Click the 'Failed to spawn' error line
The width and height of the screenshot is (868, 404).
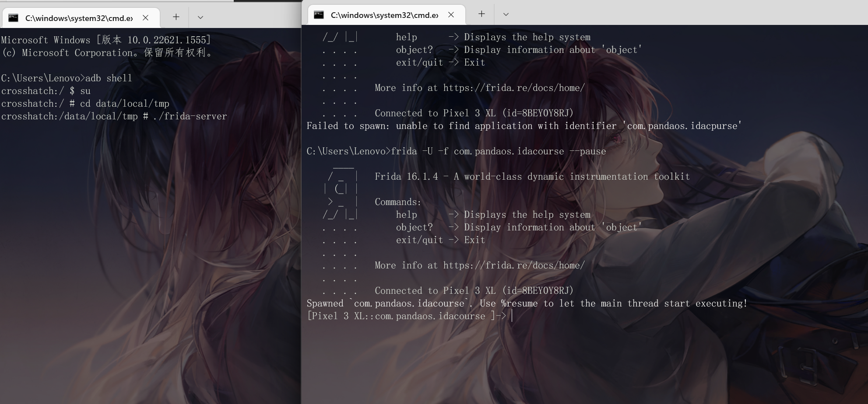(524, 126)
